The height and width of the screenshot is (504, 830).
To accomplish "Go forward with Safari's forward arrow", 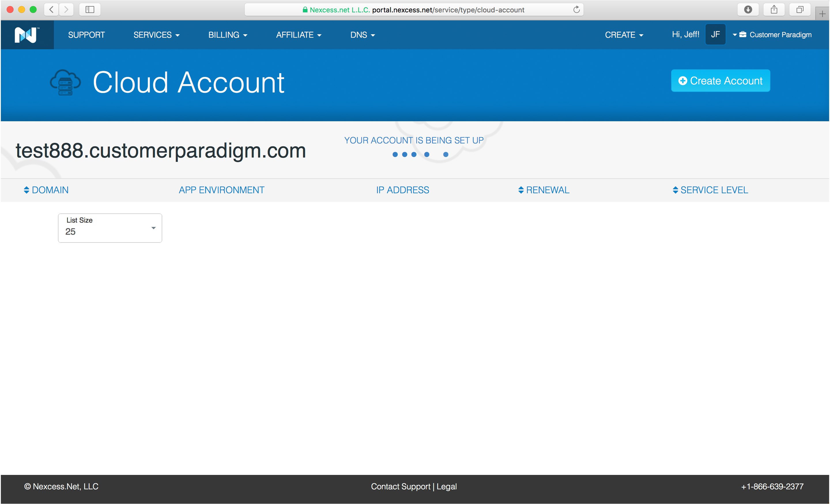I will click(66, 10).
